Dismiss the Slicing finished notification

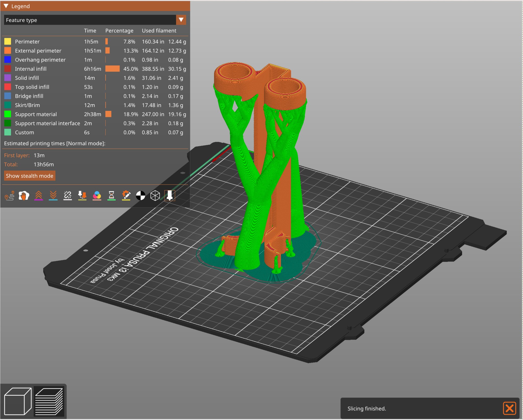click(509, 408)
